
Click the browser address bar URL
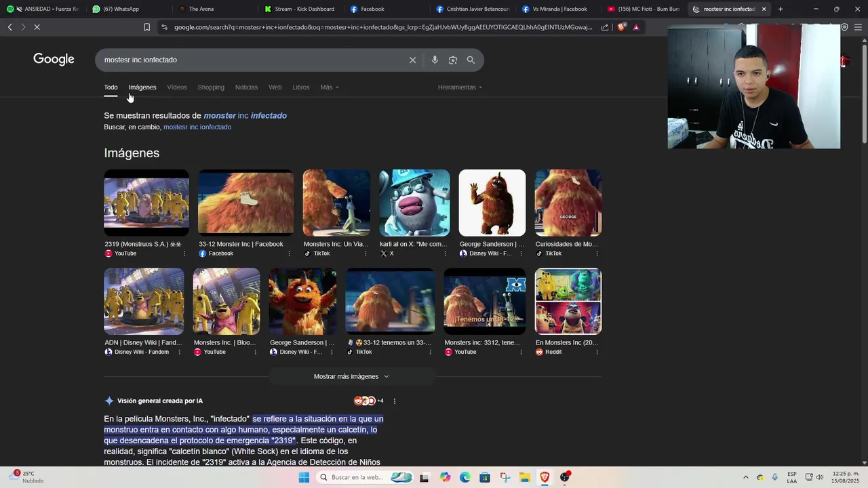point(383,27)
